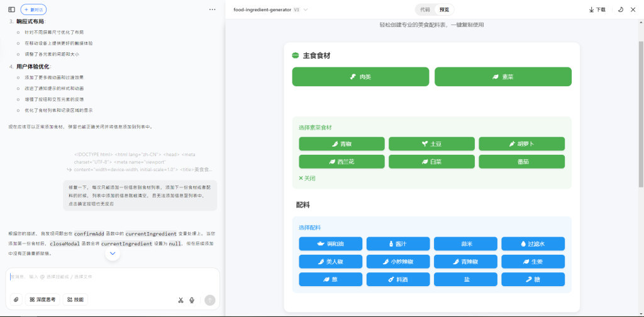Add 西兰花 vegetable ingredient
The image size is (644, 317).
coord(341,162)
